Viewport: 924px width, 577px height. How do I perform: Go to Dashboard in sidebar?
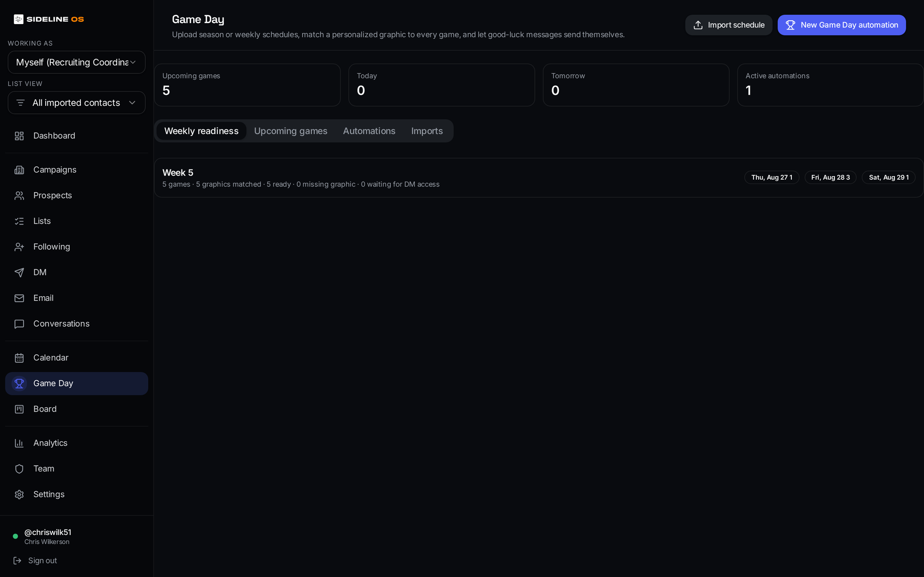pyautogui.click(x=77, y=136)
